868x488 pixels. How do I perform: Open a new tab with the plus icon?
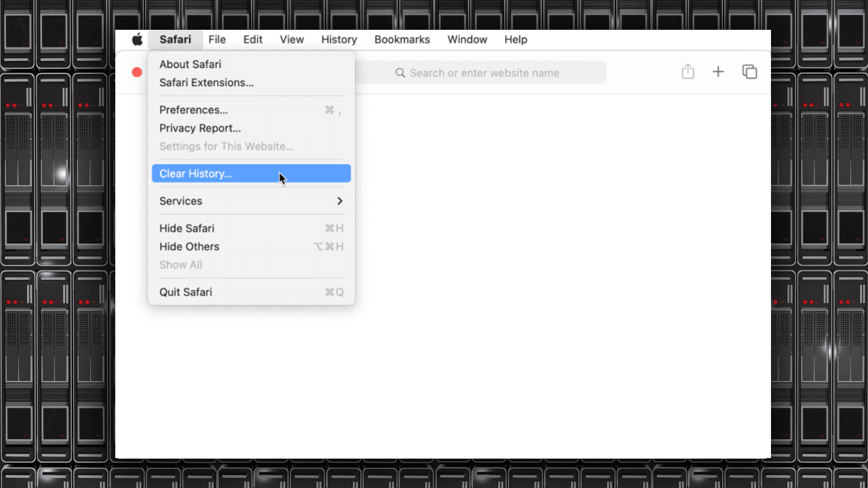718,72
